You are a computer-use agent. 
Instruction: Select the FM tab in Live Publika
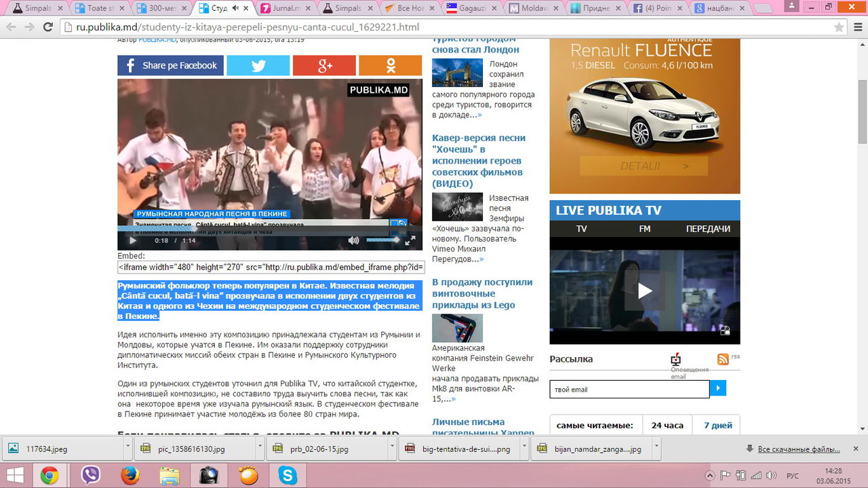pyautogui.click(x=644, y=229)
